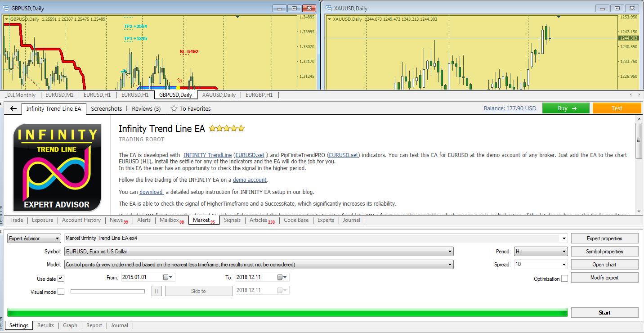The height and width of the screenshot is (333, 644).
Task: Close the XAUUSD,Daily chart window
Action: pyautogui.click(x=631, y=9)
